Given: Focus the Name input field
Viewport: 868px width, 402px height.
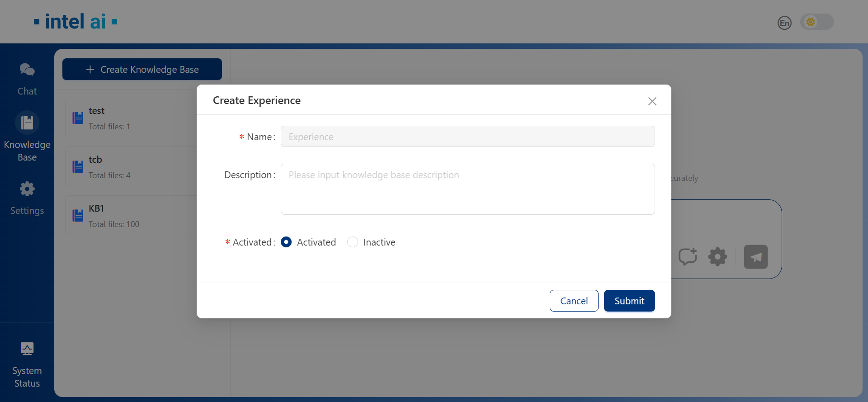Looking at the screenshot, I should 467,137.
